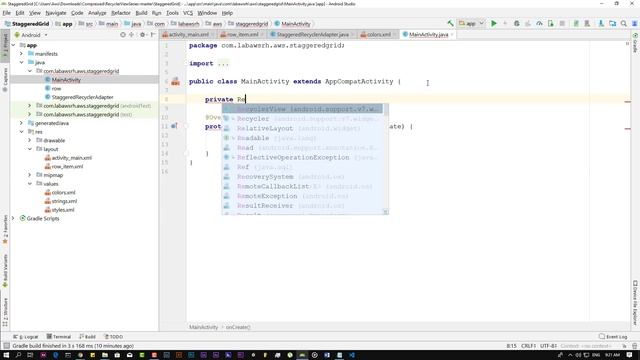Collapse the java folder

tap(21, 62)
